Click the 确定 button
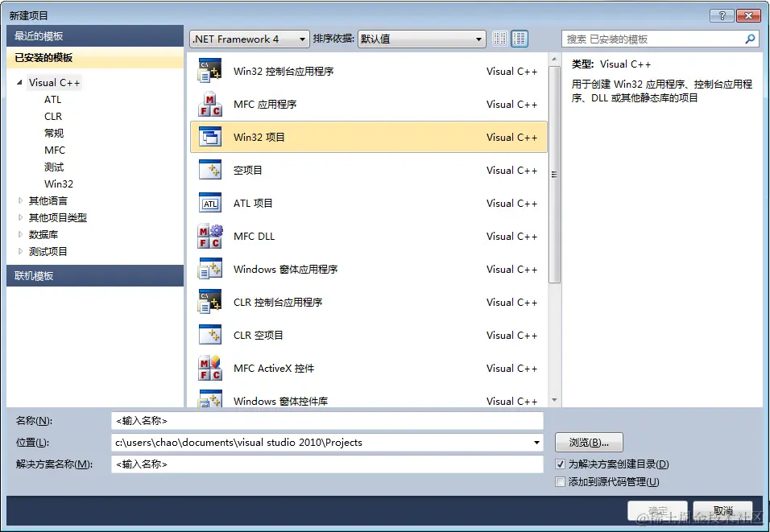This screenshot has height=532, width=770. coord(657,511)
